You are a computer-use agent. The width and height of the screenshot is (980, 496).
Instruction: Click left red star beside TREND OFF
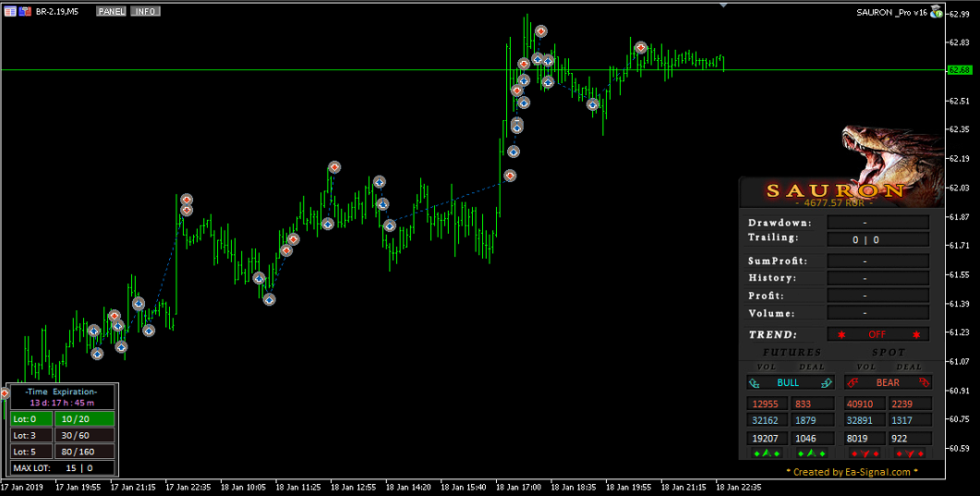point(841,335)
